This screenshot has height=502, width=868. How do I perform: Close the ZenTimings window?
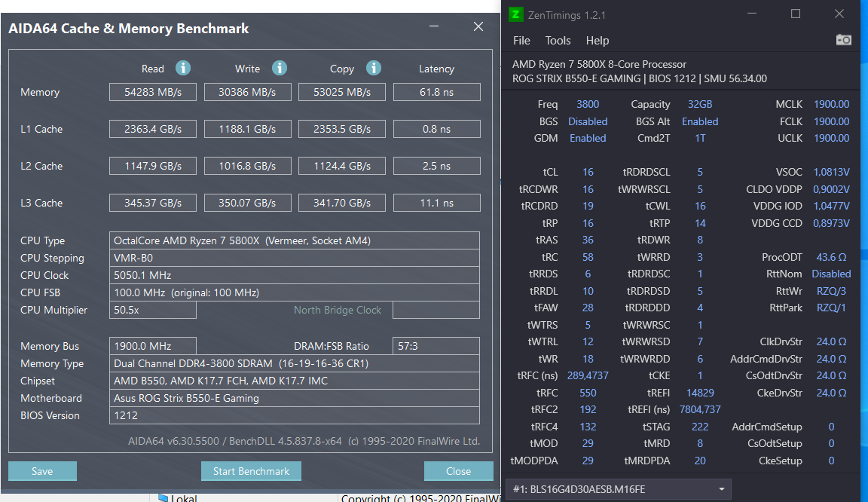click(839, 14)
